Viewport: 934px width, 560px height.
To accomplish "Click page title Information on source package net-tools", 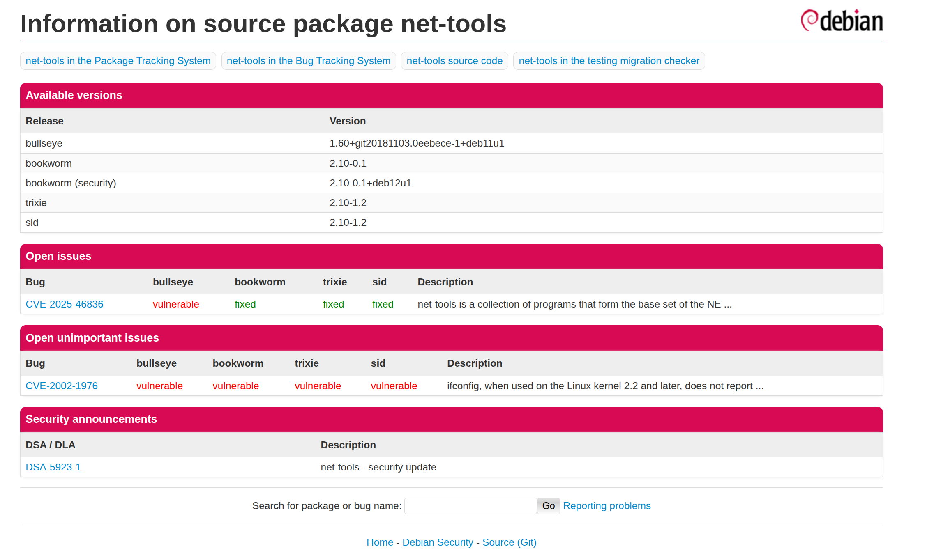I will [x=263, y=24].
